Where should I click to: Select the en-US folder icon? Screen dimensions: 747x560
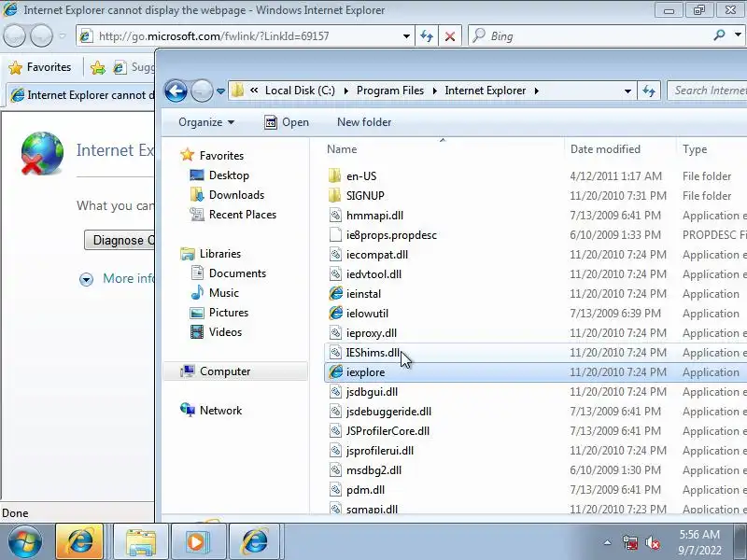(x=335, y=175)
